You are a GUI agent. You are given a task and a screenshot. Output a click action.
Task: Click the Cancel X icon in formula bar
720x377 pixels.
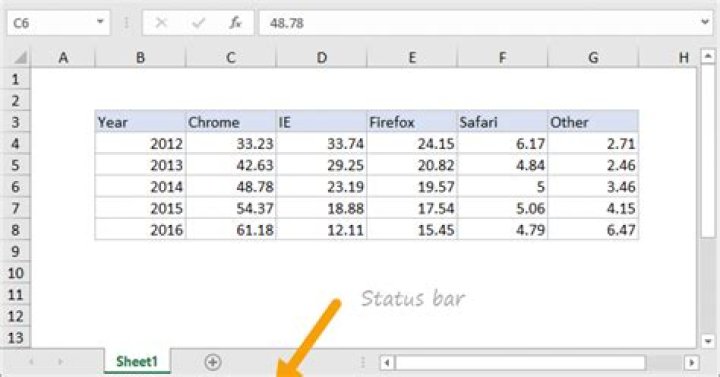161,23
